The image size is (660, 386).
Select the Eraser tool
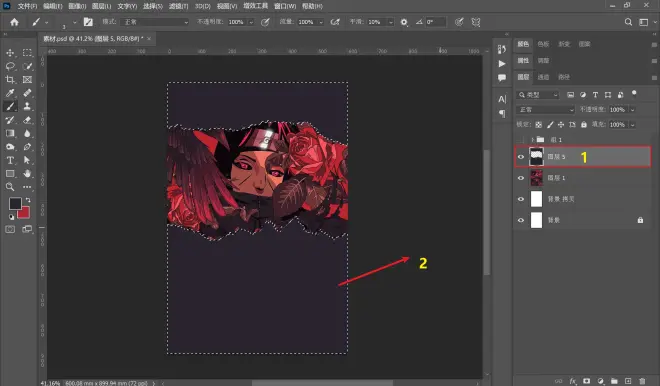tap(27, 120)
